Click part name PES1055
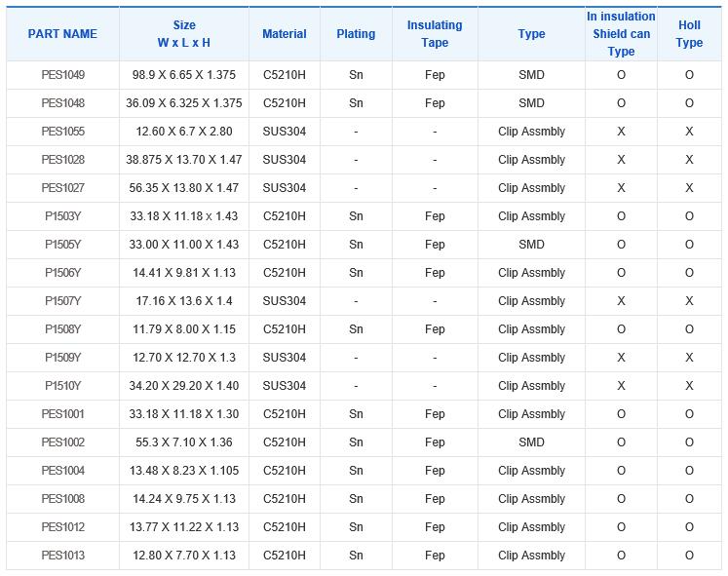Viewport: 728px width, 576px height. 62,132
